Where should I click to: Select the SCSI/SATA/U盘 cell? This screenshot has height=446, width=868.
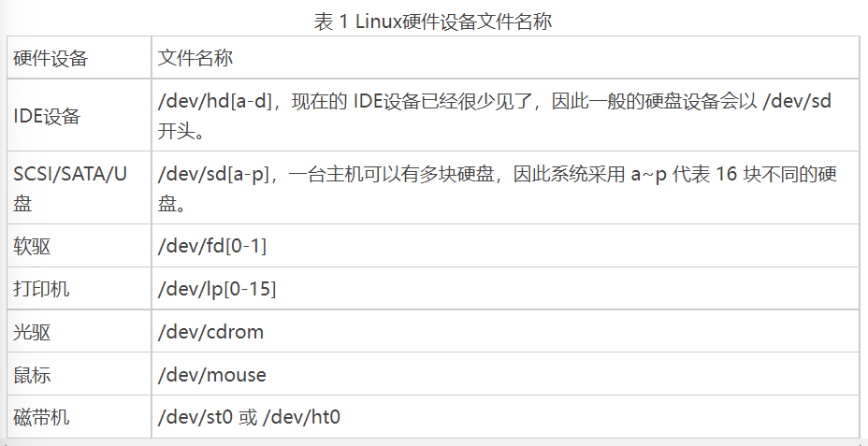coord(80,188)
